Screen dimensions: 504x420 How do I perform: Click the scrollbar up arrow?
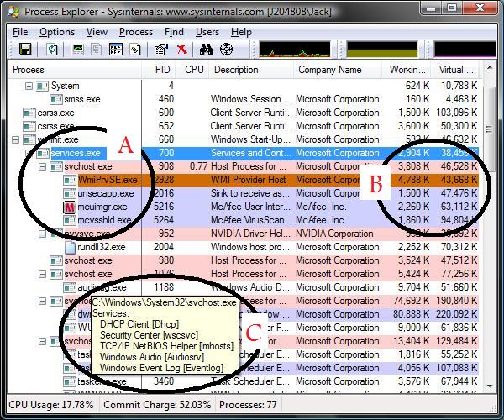click(490, 68)
